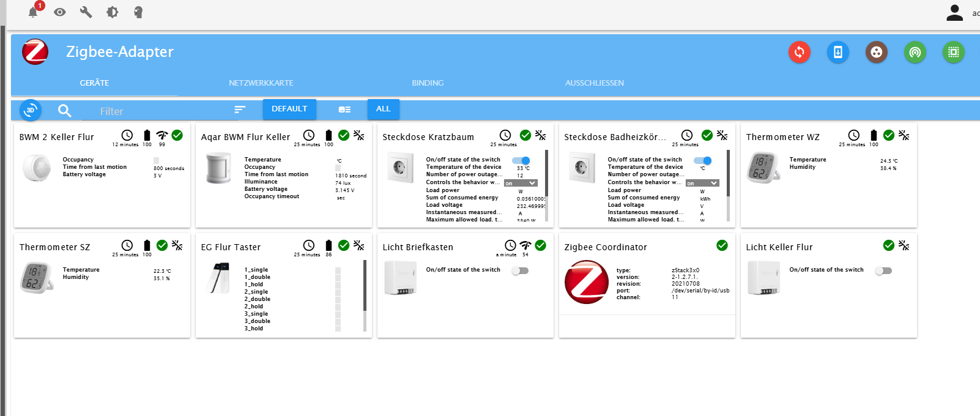Click the blue device update icon
Screen dimensions: 980x416
coord(838,52)
